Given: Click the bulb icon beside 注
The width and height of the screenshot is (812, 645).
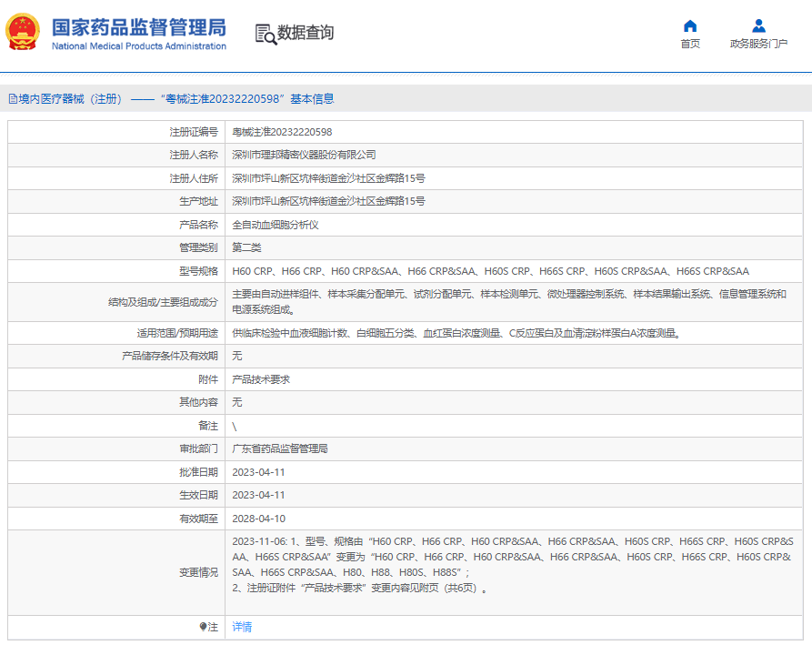Looking at the screenshot, I should coord(203,627).
